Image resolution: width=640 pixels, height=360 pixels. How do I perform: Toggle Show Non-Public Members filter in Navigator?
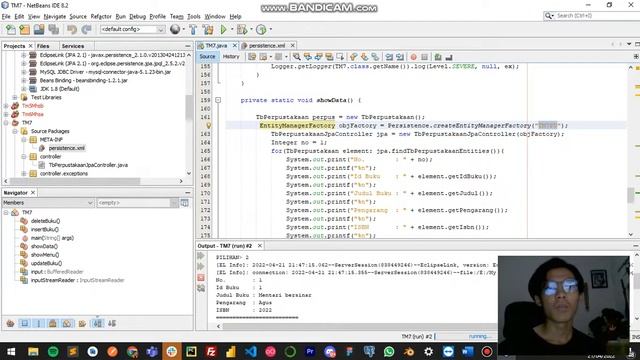coord(52,324)
